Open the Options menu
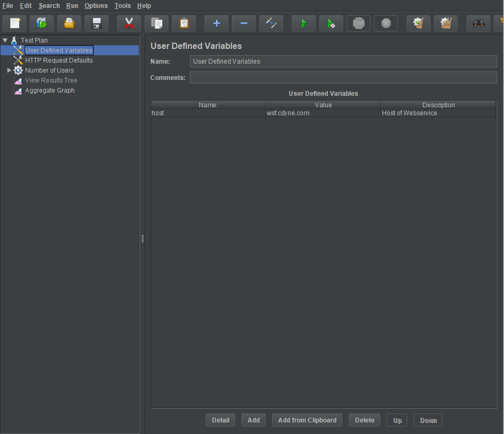 [96, 6]
